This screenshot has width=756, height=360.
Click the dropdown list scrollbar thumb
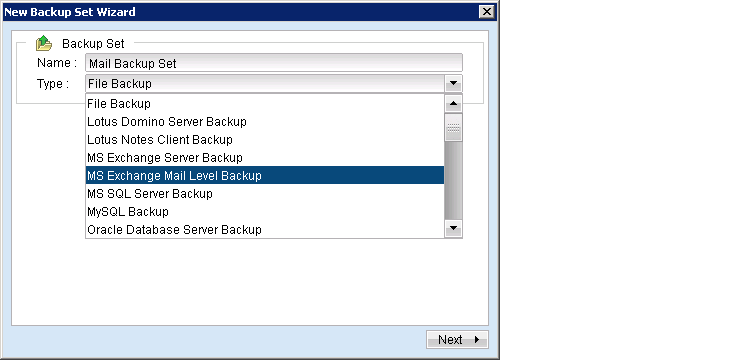click(453, 127)
